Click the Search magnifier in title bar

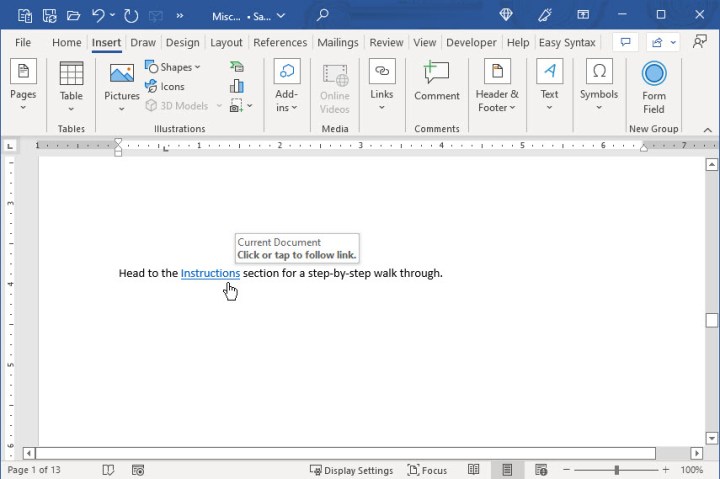tap(322, 15)
